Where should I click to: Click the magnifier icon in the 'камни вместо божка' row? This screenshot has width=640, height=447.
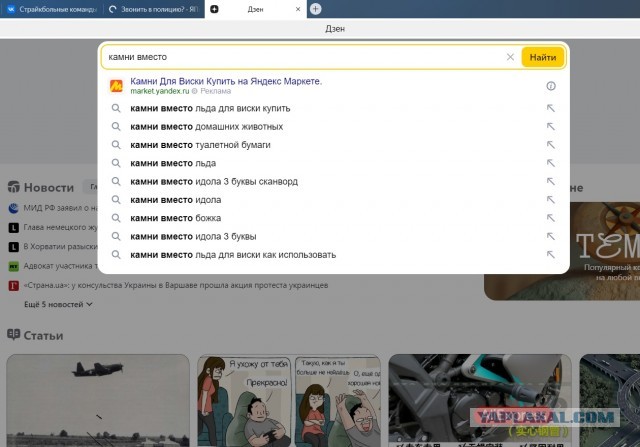(116, 218)
